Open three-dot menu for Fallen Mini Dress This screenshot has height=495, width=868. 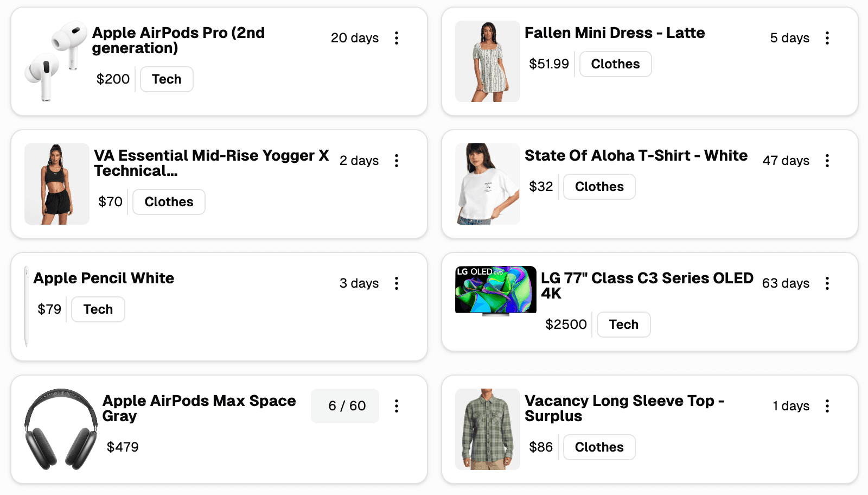(827, 38)
